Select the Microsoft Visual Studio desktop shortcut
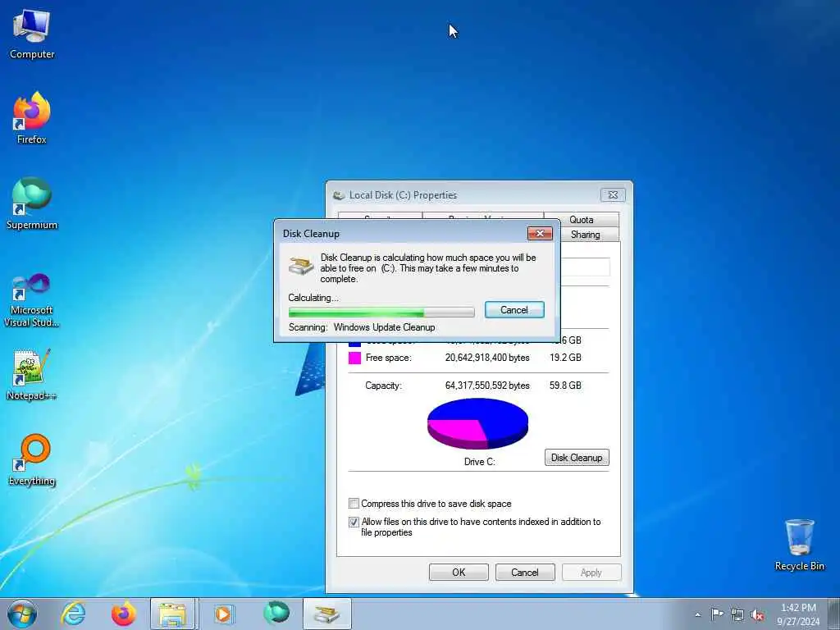 pyautogui.click(x=32, y=300)
